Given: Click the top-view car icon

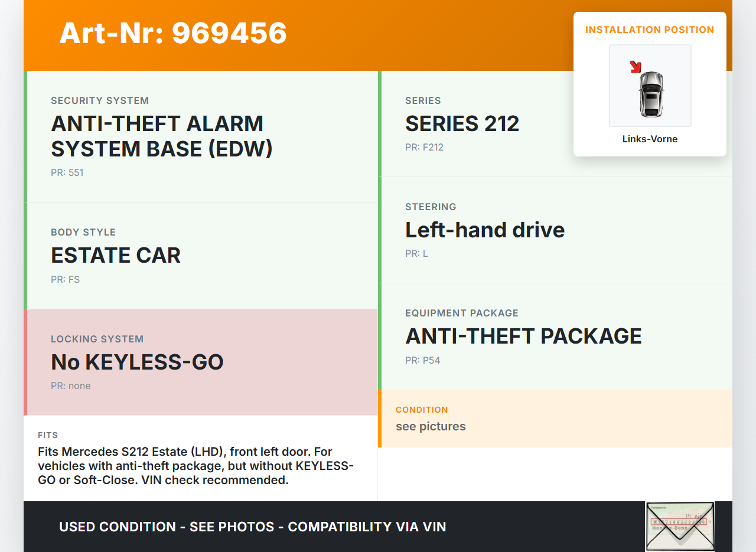Looking at the screenshot, I should (651, 93).
